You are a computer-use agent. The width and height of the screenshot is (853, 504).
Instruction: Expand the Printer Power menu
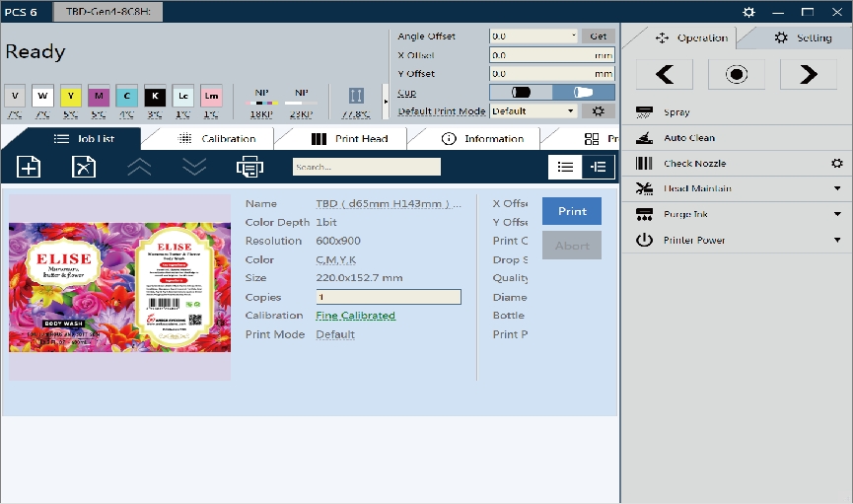click(837, 241)
